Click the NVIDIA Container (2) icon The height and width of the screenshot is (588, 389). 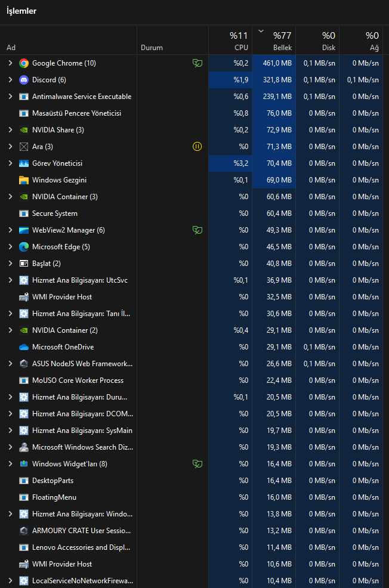24,330
